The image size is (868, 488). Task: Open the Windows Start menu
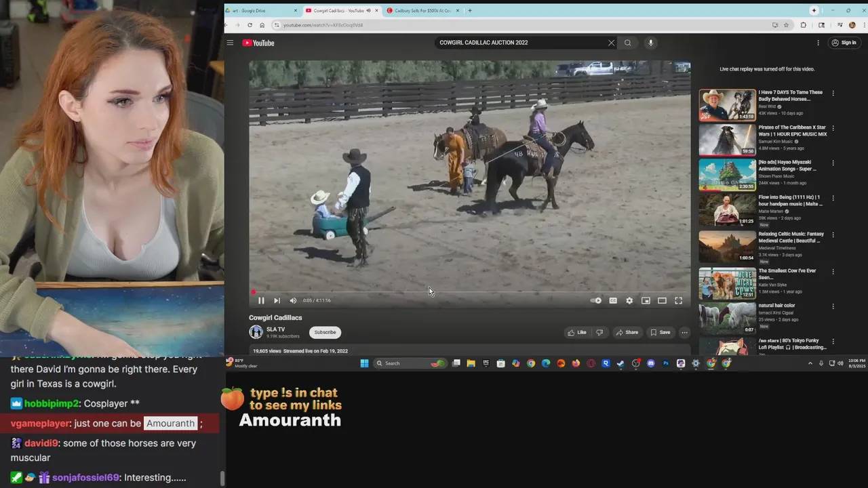(364, 363)
